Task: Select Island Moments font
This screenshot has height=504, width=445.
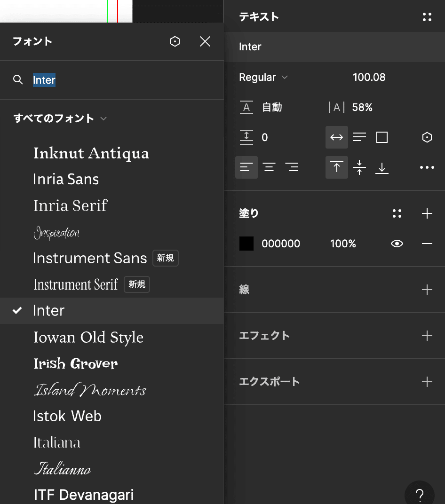Action: pyautogui.click(x=90, y=390)
